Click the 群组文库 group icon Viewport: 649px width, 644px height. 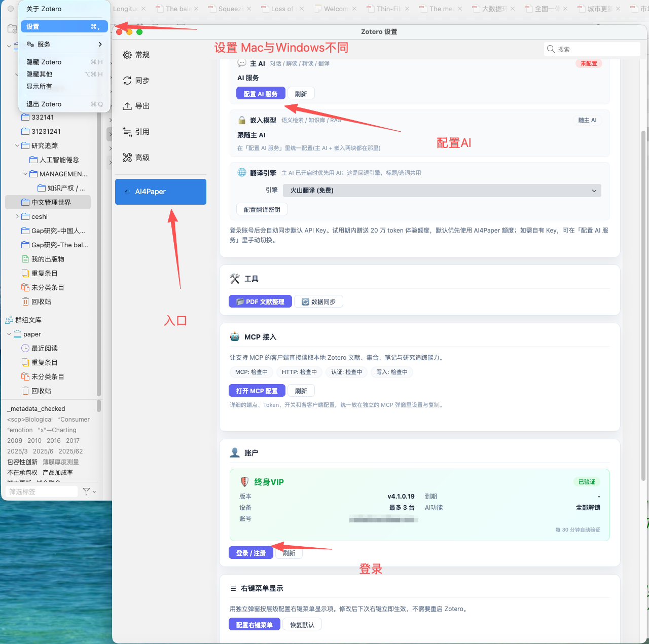[9, 320]
